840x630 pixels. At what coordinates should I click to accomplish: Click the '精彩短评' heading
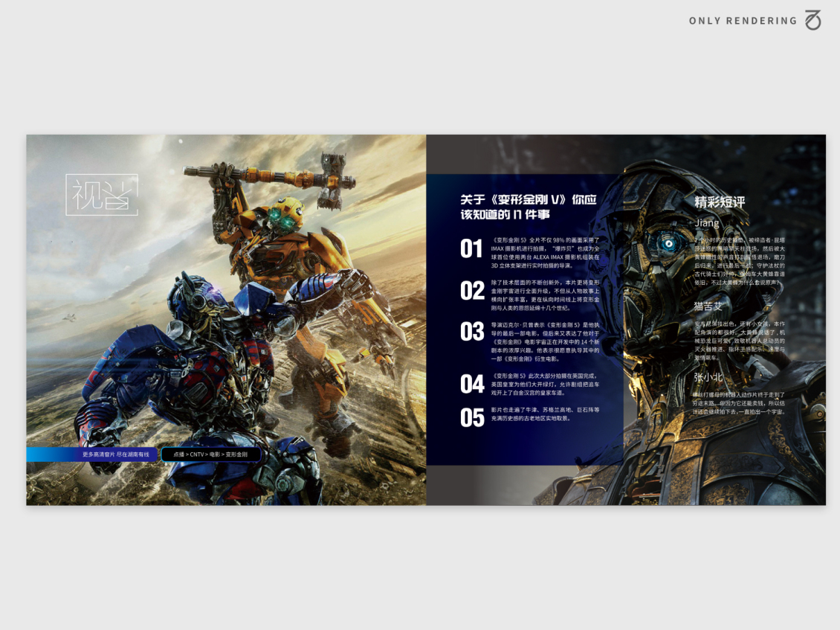pos(720,202)
